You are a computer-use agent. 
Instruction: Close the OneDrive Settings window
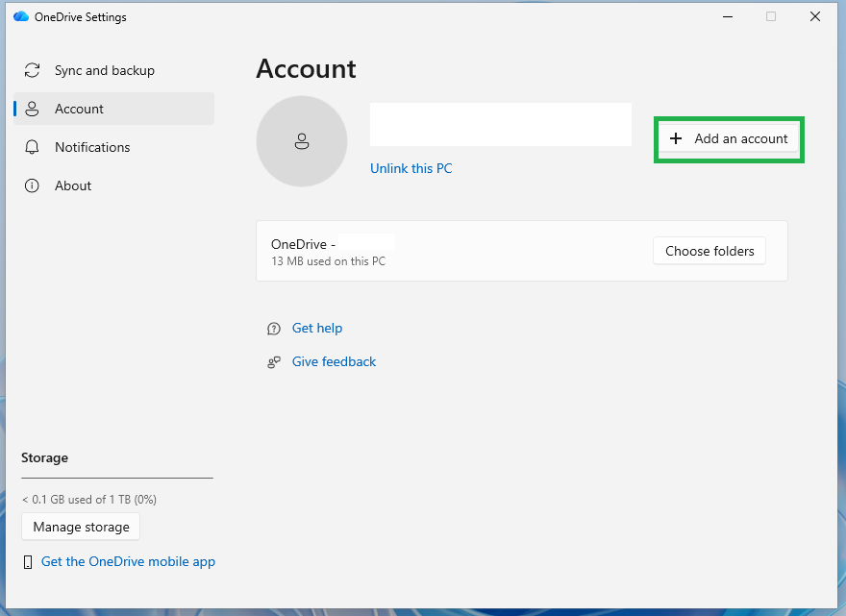point(815,16)
